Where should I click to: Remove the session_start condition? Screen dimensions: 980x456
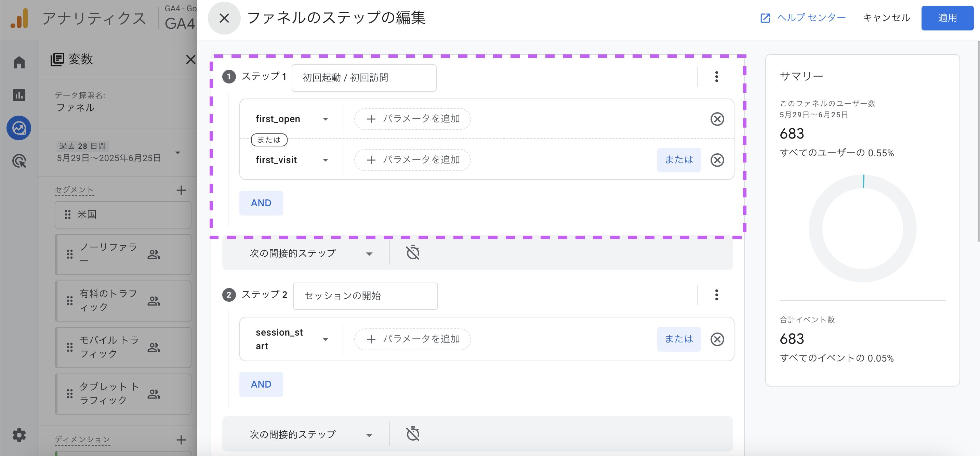pos(717,339)
